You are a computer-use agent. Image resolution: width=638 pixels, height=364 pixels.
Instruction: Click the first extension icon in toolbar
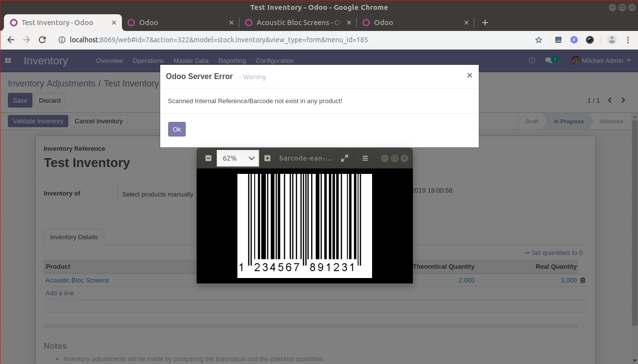[x=558, y=40]
